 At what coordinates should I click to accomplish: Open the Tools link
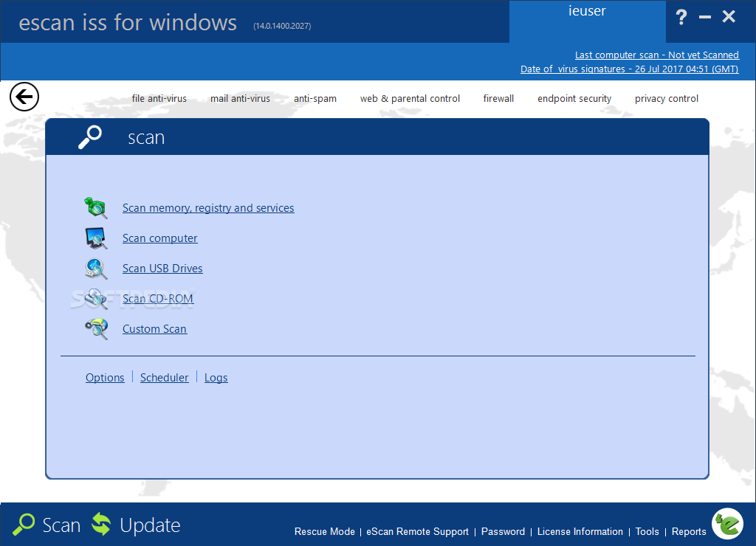(x=647, y=531)
